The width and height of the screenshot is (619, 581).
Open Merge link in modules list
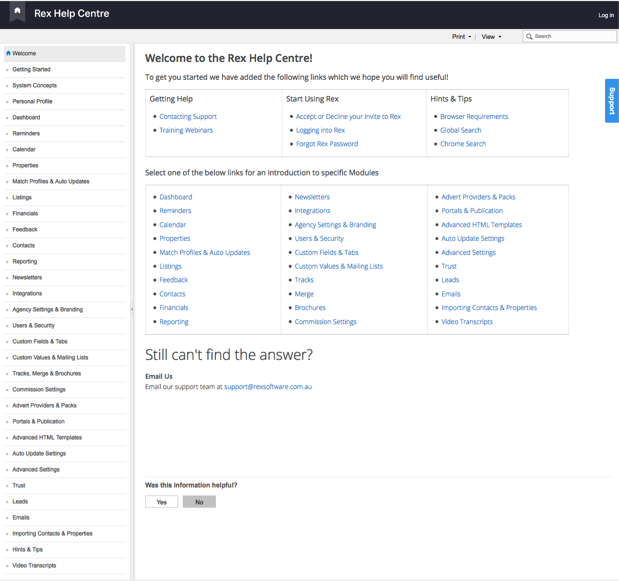click(x=304, y=294)
